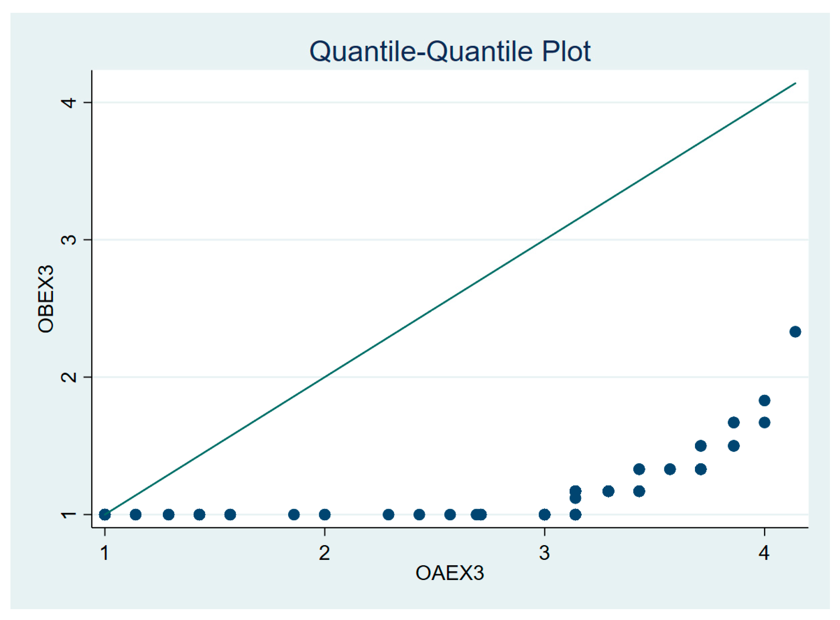Select the y-axis tick label 4
Viewport: 840px width, 620px height.
[69, 102]
